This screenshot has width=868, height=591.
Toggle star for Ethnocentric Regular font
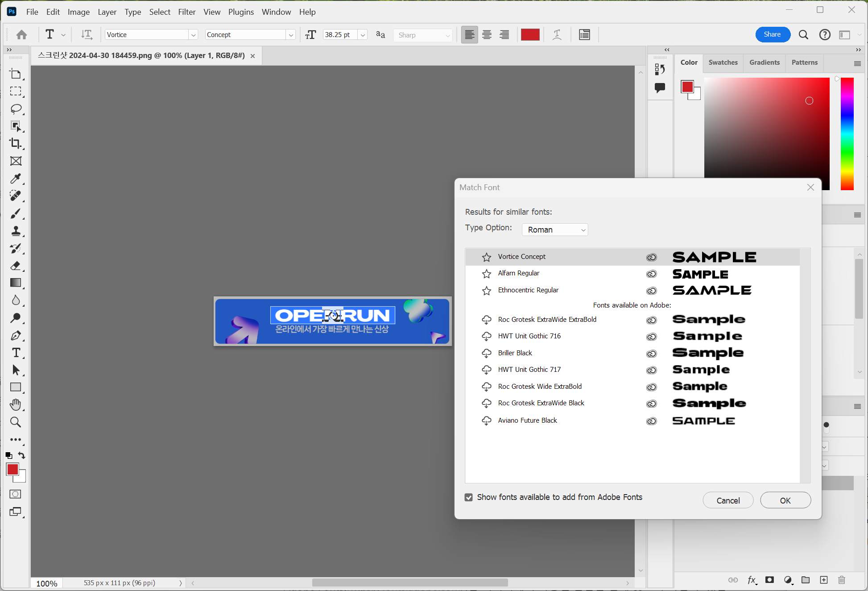pos(486,291)
